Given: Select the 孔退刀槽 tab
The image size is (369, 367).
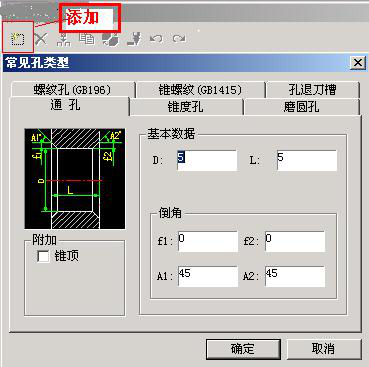Looking at the screenshot, I should (312, 90).
